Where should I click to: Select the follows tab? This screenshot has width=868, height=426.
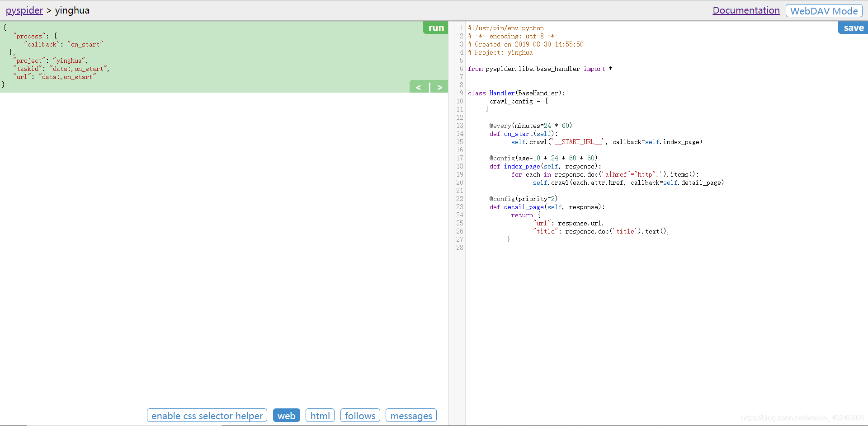click(x=360, y=416)
